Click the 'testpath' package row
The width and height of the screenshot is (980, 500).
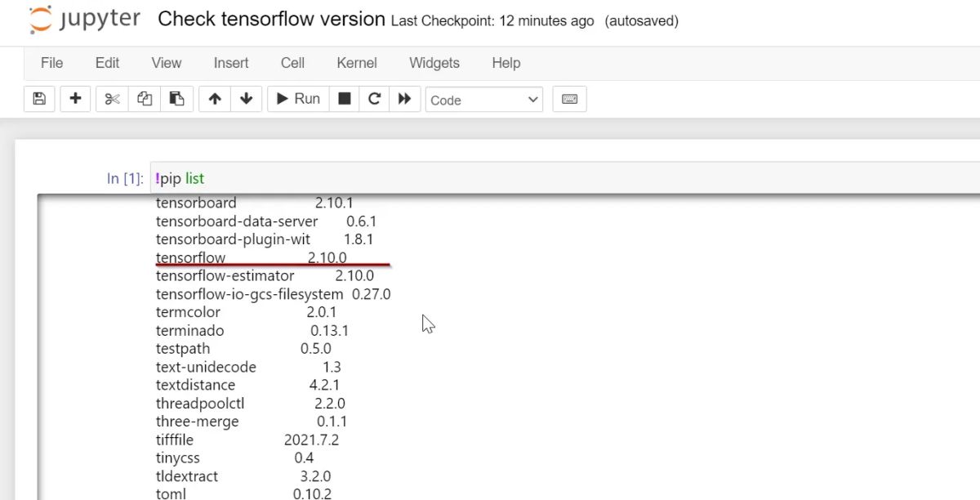click(243, 349)
